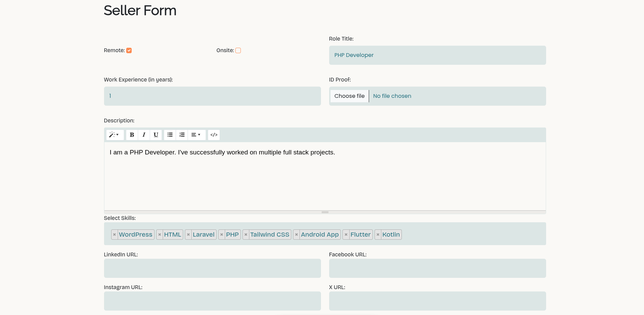The image size is (644, 315).
Task: Uncheck the Remote checkbox
Action: click(129, 50)
